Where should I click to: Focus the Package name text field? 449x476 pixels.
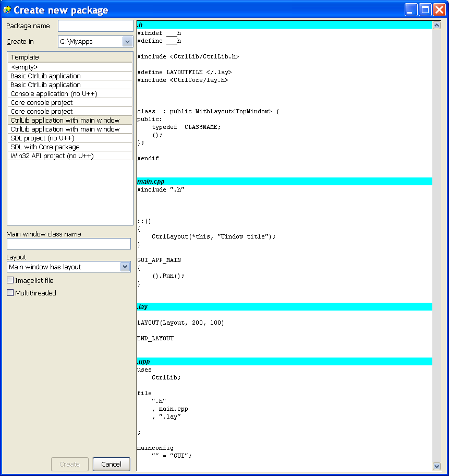[x=95, y=26]
